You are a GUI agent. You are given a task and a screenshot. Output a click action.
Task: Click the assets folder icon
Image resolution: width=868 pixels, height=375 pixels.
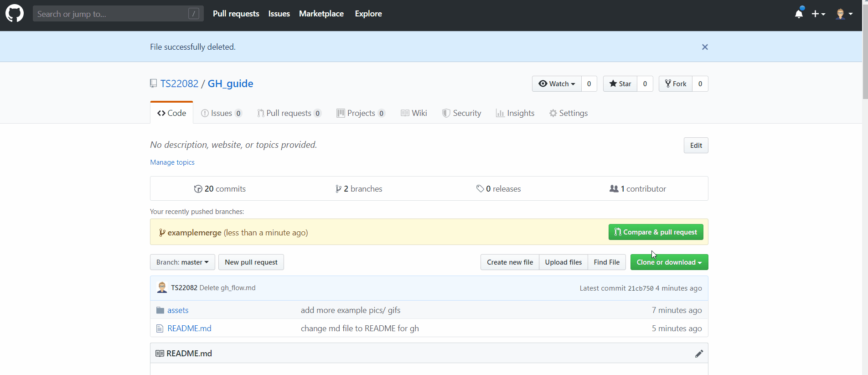pyautogui.click(x=160, y=310)
